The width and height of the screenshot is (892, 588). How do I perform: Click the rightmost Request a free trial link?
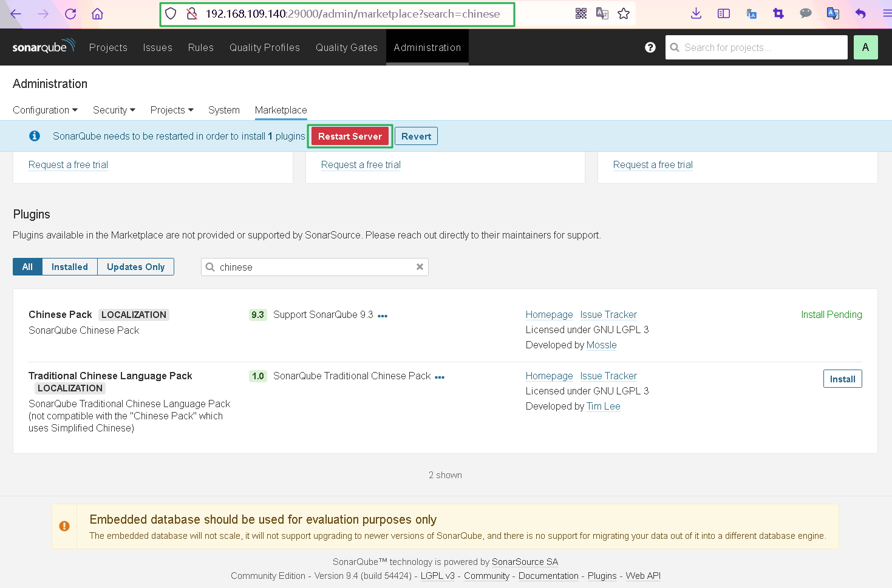click(653, 164)
